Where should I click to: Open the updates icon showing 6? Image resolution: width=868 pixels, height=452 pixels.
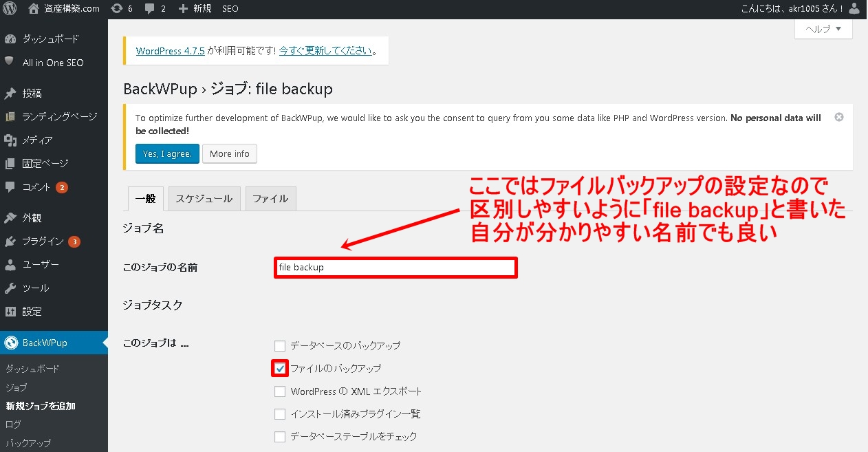[118, 9]
